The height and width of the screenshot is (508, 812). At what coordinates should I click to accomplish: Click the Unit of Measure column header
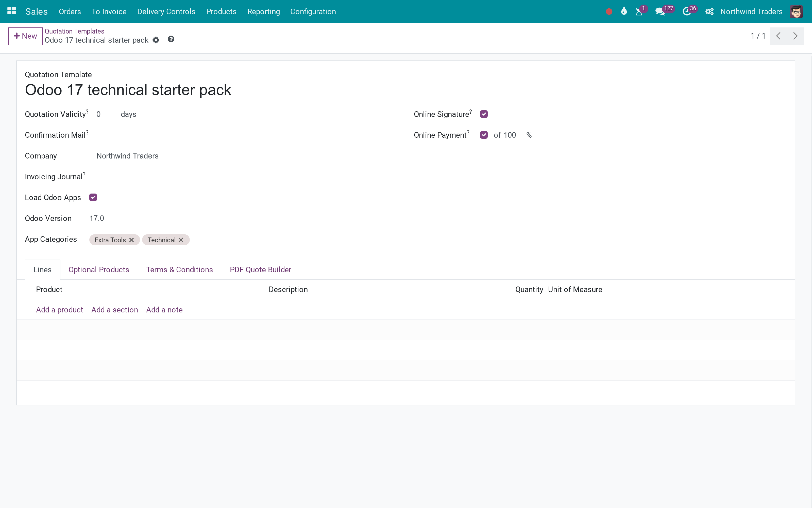coord(575,290)
